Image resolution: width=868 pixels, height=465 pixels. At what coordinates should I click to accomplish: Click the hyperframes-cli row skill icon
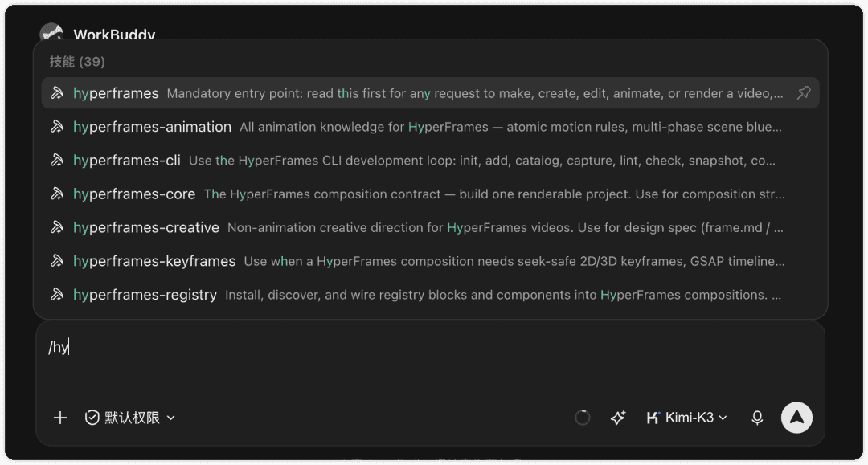57,161
